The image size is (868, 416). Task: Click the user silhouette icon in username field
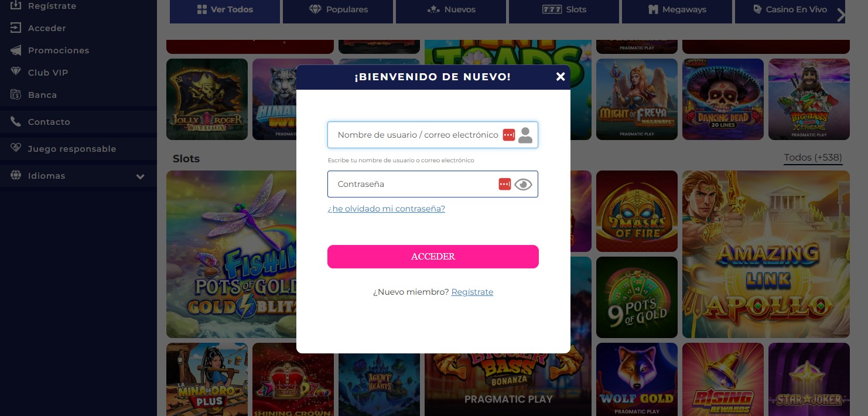click(525, 135)
